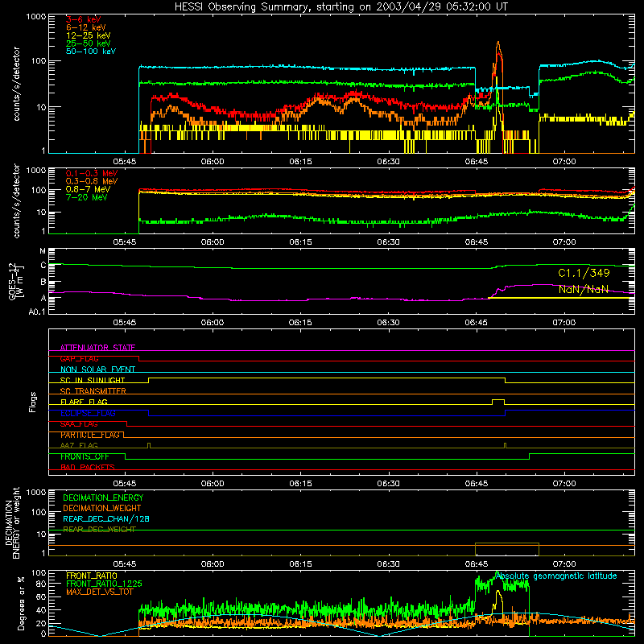The width and height of the screenshot is (644, 644).
Task: Click the flare peak in the top plot
Action: pos(498,43)
